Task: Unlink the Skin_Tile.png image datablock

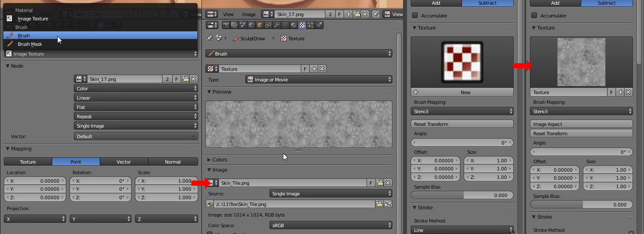Action: (x=388, y=183)
